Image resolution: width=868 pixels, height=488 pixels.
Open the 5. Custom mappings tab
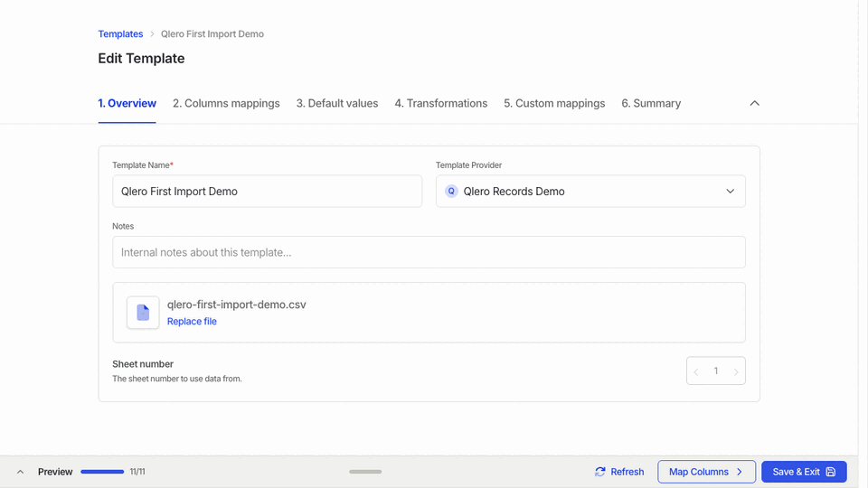pyautogui.click(x=554, y=103)
